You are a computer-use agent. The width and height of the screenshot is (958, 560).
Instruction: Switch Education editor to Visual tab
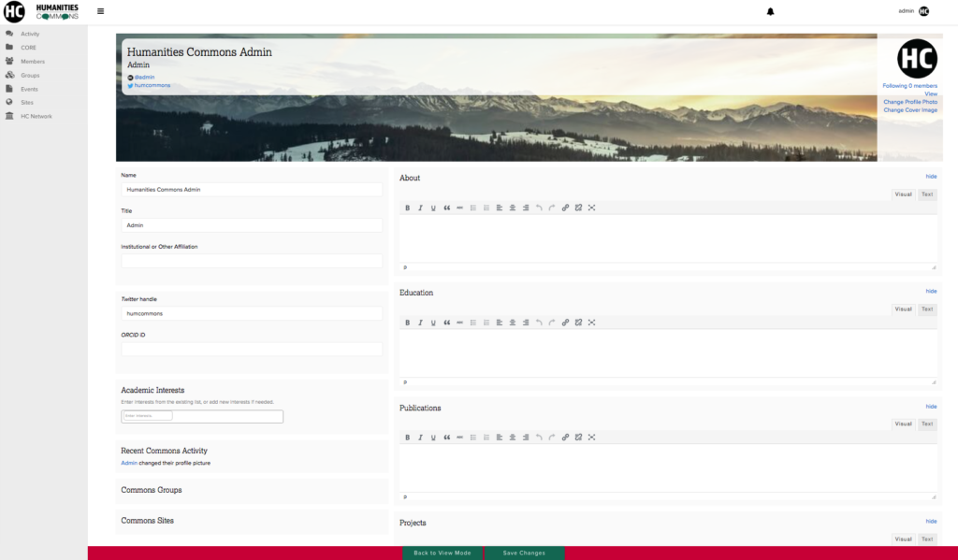tap(903, 309)
